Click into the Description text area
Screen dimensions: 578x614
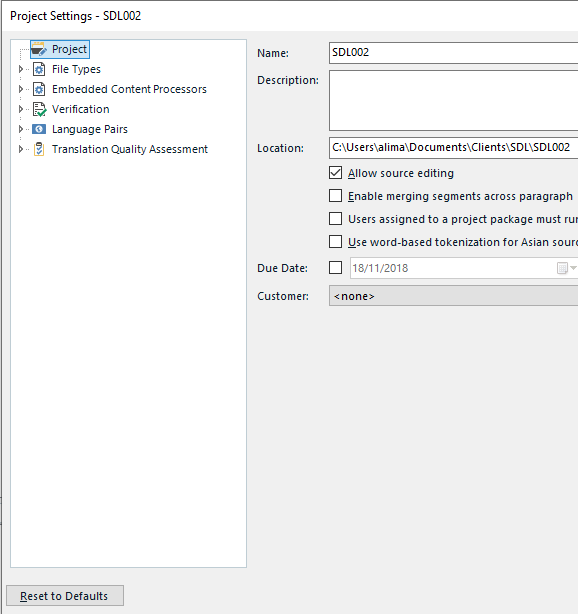(453, 101)
